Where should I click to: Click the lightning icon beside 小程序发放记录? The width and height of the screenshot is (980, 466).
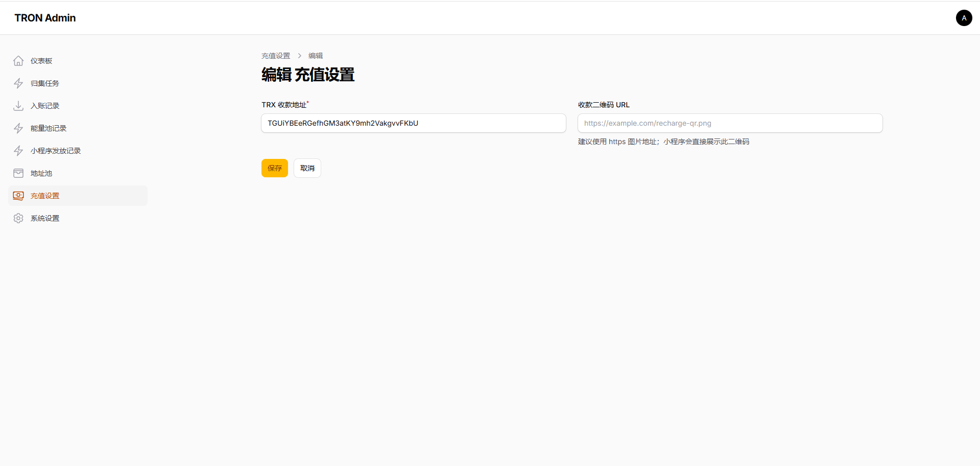click(18, 151)
